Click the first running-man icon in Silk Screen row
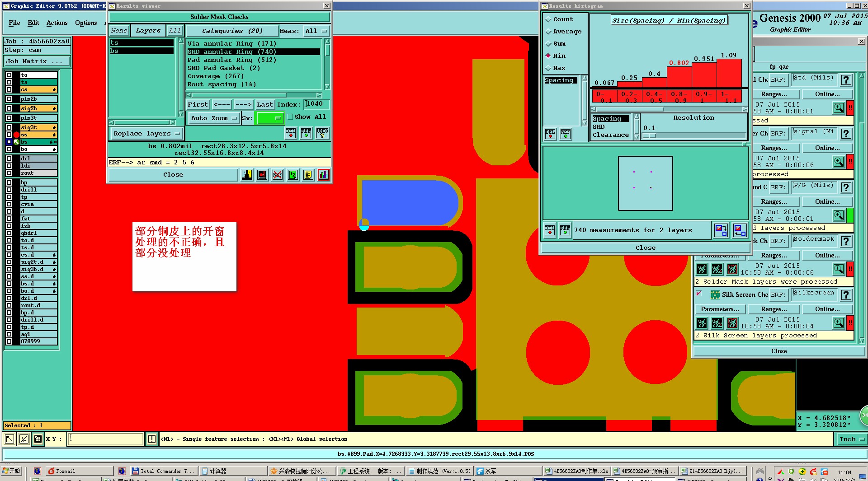This screenshot has height=481, width=868. 702,323
